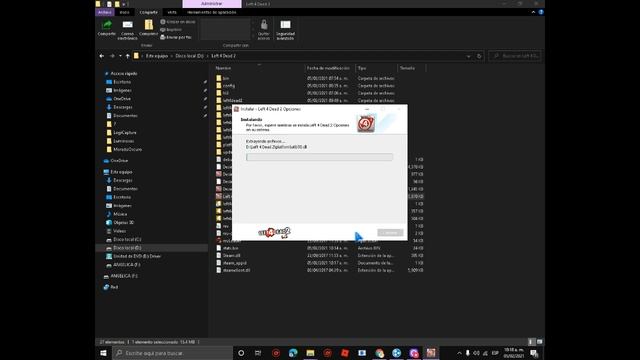Click the Correo electrónico envelope icon

tap(127, 25)
